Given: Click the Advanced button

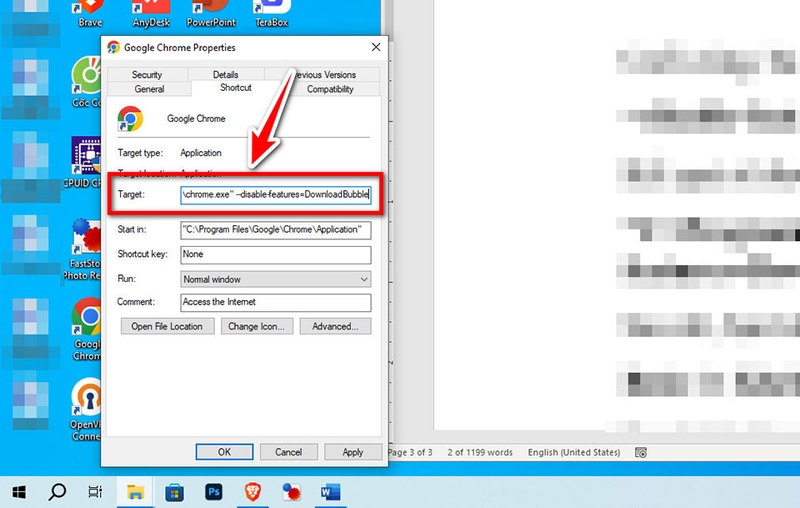Looking at the screenshot, I should point(335,326).
